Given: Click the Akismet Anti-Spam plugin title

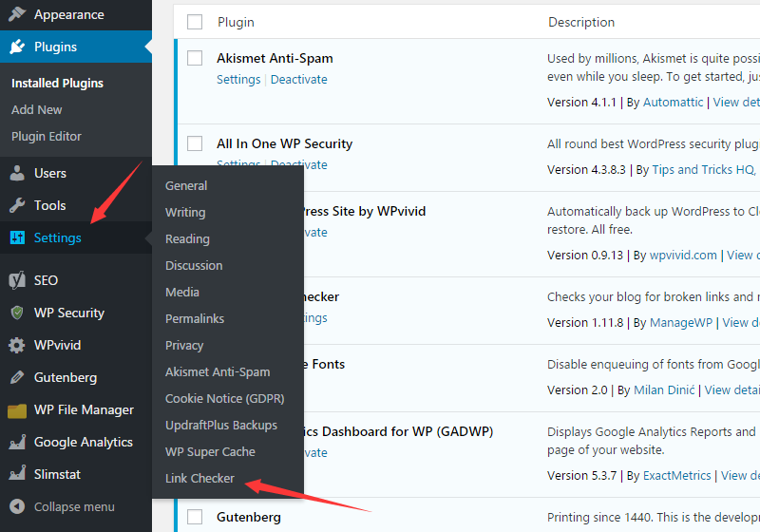Looking at the screenshot, I should (275, 58).
